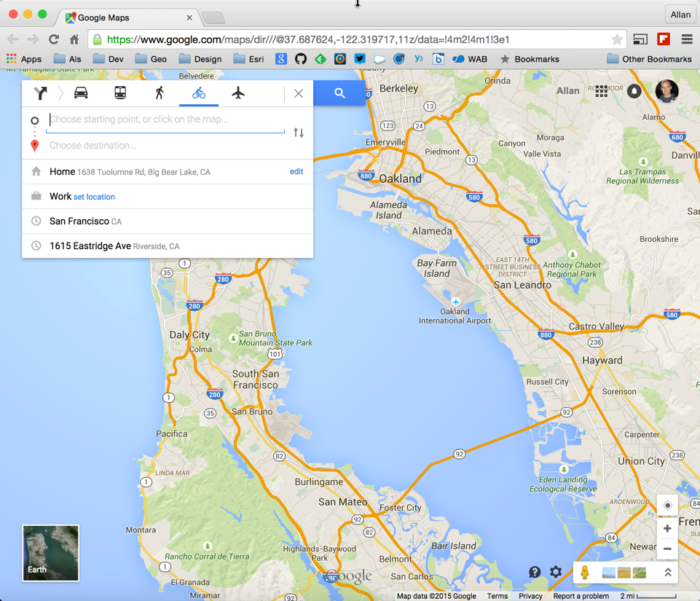
Task: Open the blue Google bookmark icon
Action: pos(281,59)
